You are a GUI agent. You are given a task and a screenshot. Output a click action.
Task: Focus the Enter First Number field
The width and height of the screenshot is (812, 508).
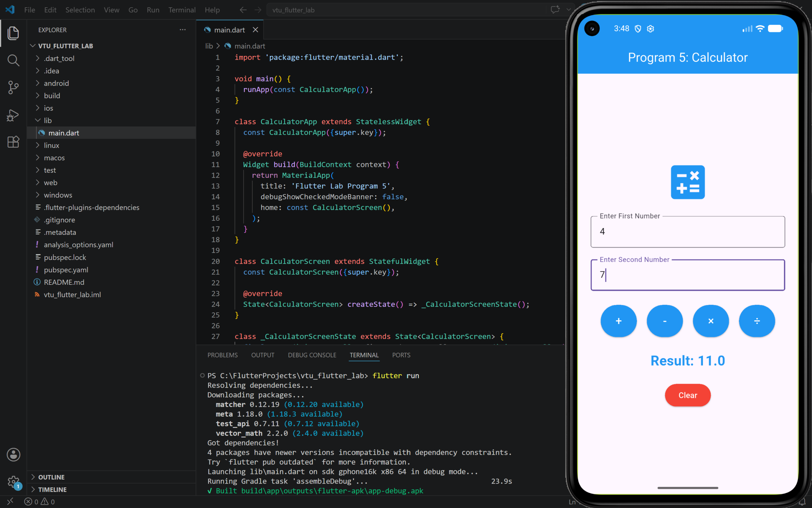click(x=688, y=232)
